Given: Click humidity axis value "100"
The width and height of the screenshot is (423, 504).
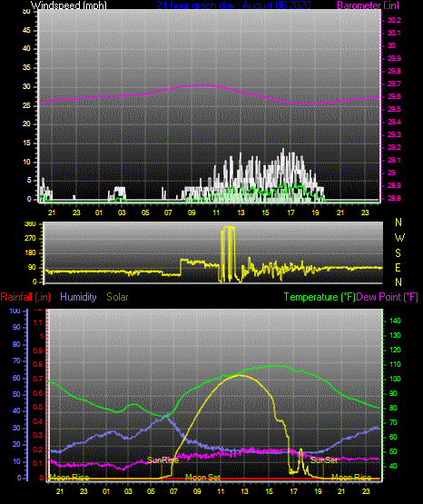Looking at the screenshot, I should (15, 311).
